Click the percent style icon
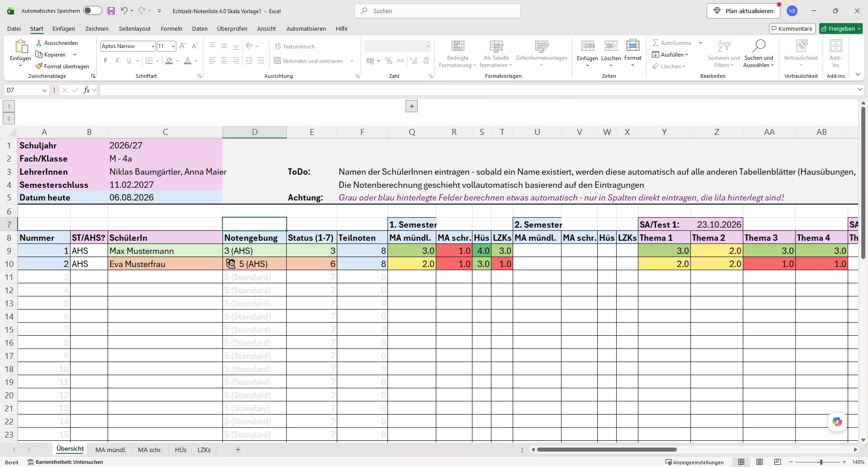 pyautogui.click(x=389, y=61)
